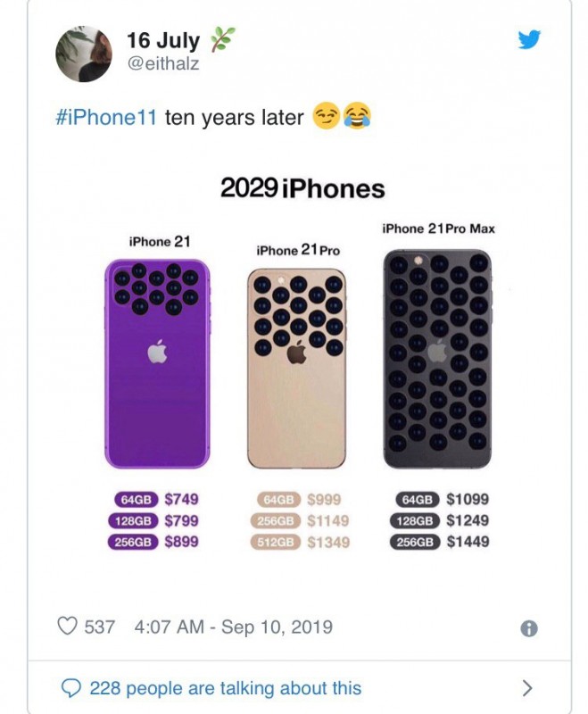Select the purple 64GB storage badge

pyautogui.click(x=137, y=500)
